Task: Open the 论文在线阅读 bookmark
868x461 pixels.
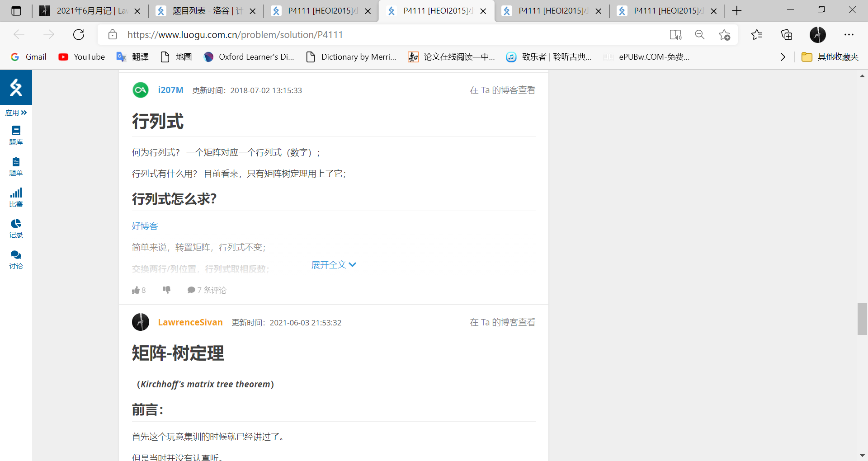Action: click(451, 57)
